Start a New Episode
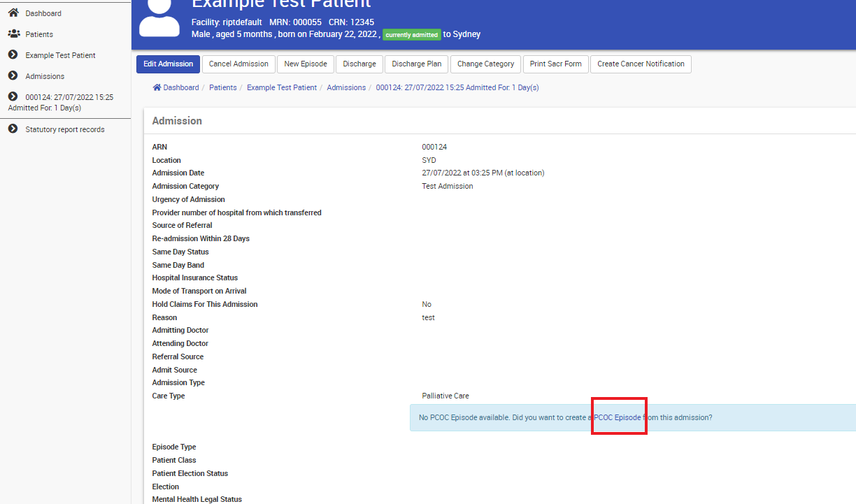The image size is (856, 504). [x=306, y=64]
